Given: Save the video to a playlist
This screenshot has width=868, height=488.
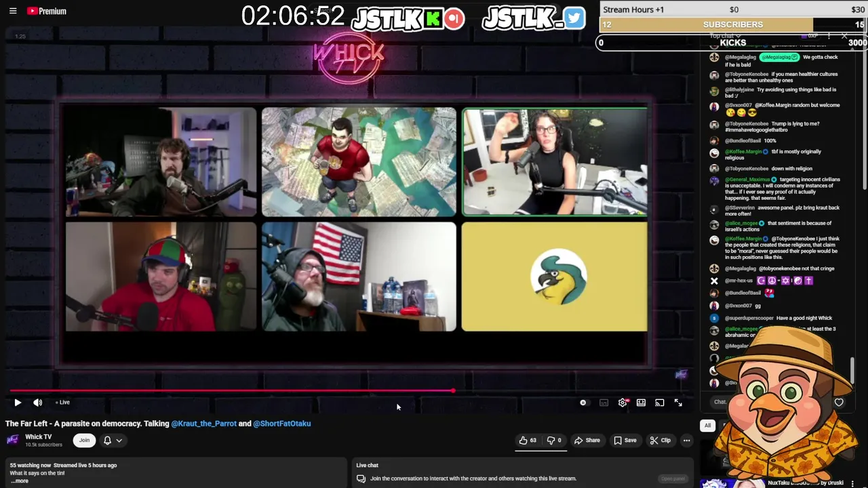Looking at the screenshot, I should 625,441.
